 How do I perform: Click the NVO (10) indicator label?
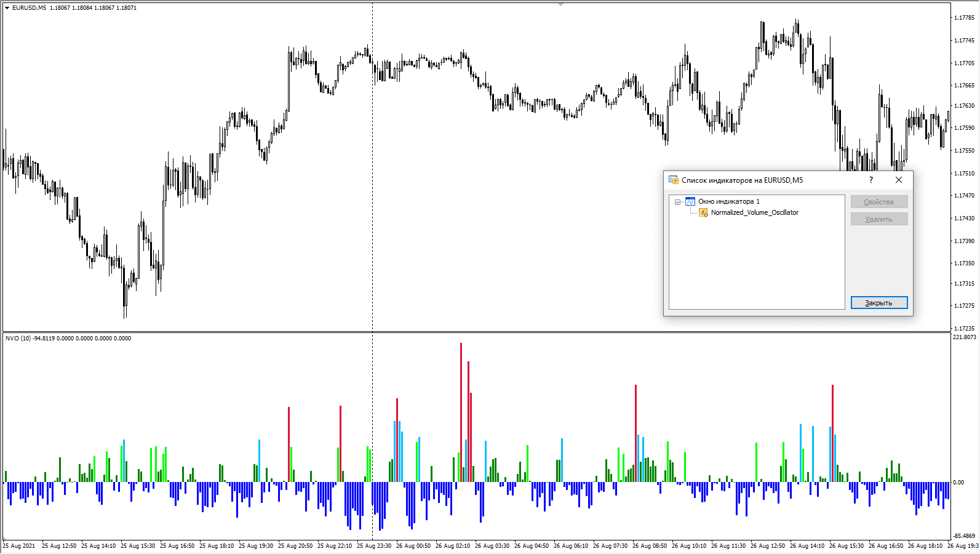18,339
